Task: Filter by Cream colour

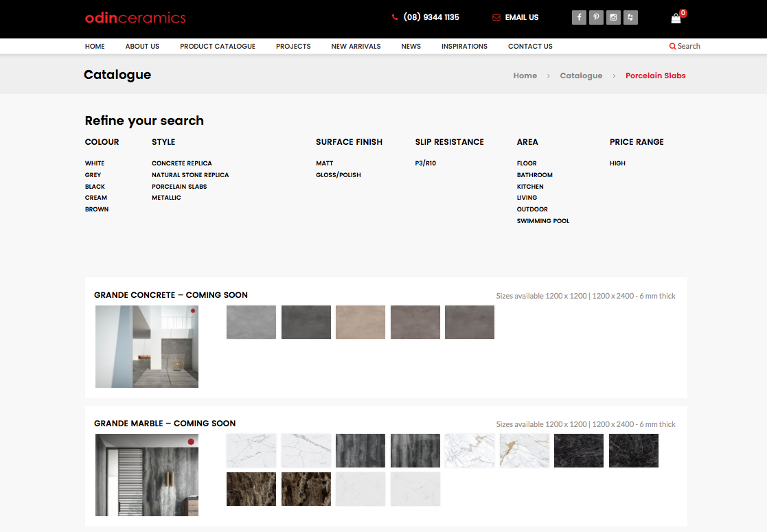Action: (x=96, y=198)
